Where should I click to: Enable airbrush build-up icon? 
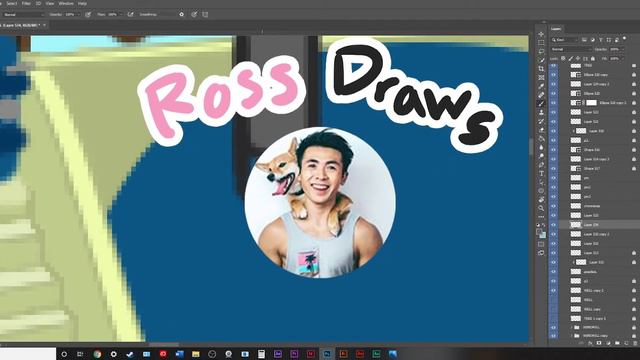pyautogui.click(x=130, y=14)
